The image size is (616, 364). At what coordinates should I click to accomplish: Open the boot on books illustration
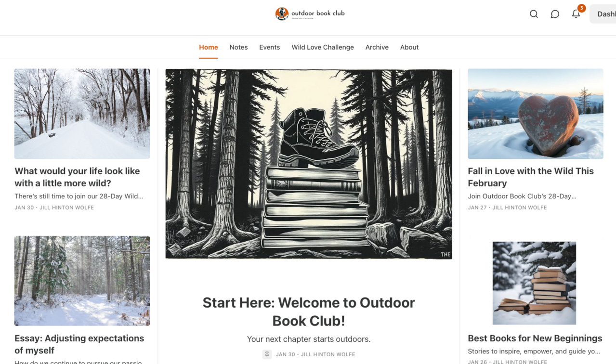pyautogui.click(x=309, y=164)
